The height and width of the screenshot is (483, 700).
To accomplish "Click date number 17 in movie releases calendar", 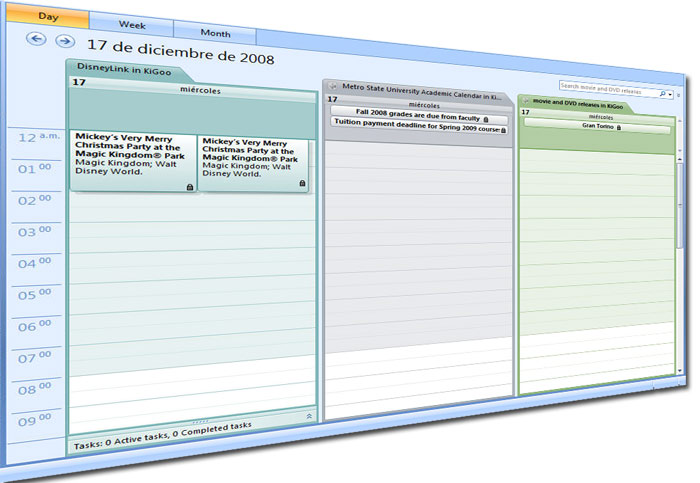I will 525,112.
